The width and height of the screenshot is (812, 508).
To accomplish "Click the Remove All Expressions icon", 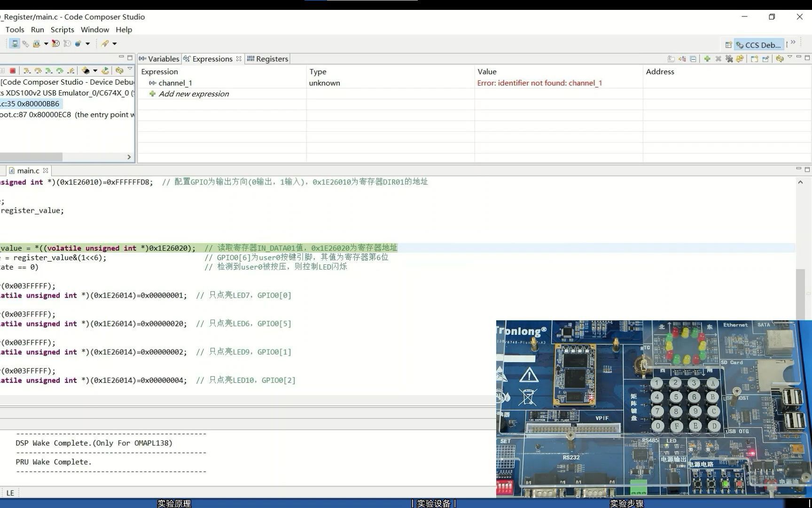I will click(x=729, y=59).
